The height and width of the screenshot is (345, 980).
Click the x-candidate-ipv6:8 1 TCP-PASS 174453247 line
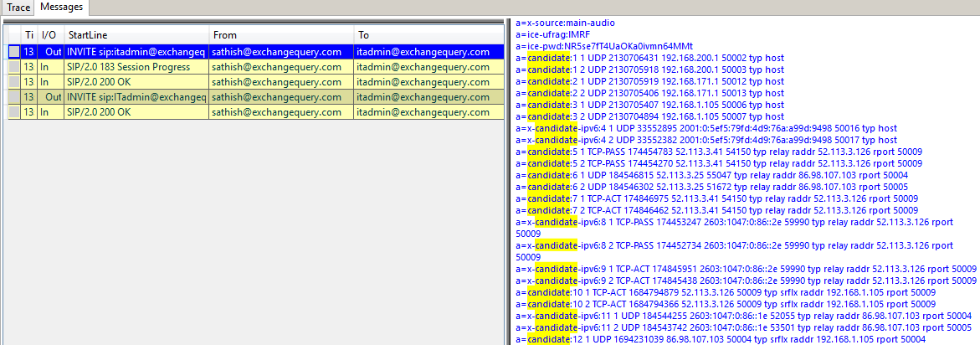pyautogui.click(x=735, y=228)
